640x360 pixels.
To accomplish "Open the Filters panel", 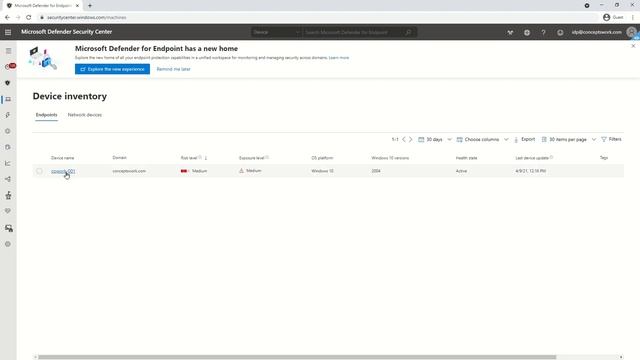I will click(611, 139).
